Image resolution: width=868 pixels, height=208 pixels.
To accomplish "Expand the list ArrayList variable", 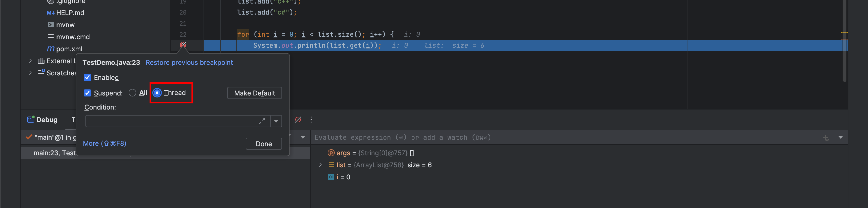I will pos(320,165).
